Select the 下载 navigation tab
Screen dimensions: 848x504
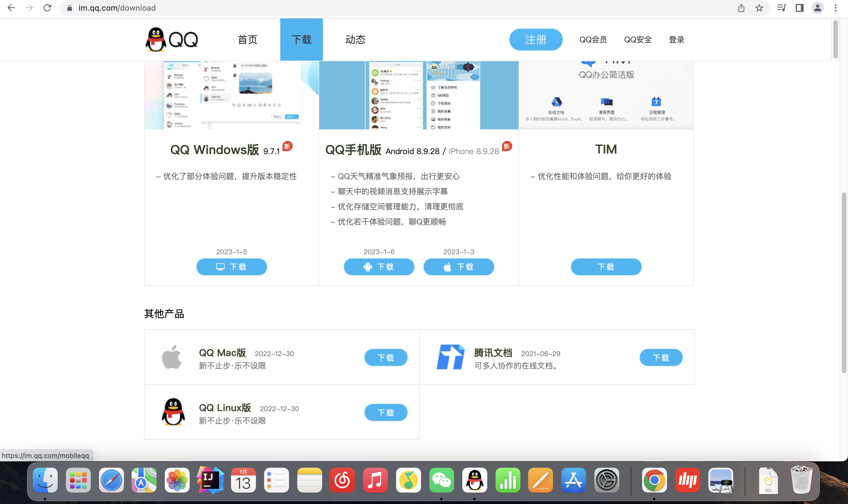tap(301, 40)
